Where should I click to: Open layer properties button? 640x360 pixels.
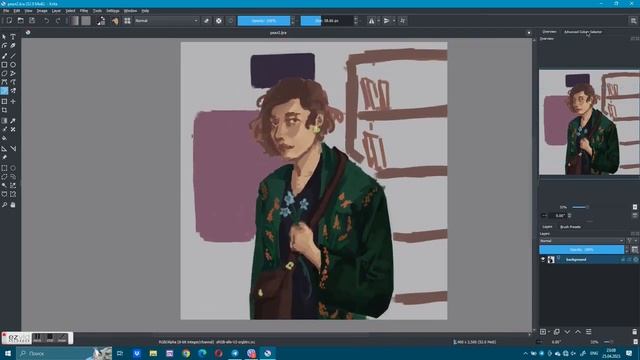(589, 332)
